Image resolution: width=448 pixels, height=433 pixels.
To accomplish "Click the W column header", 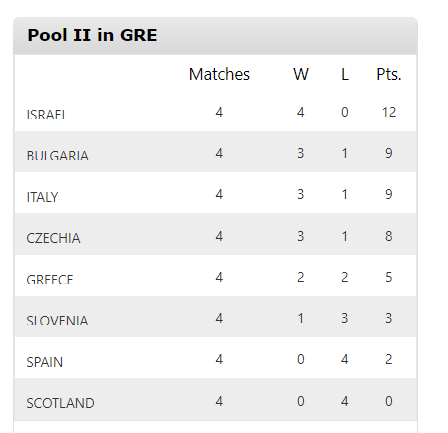I will coord(301,74).
